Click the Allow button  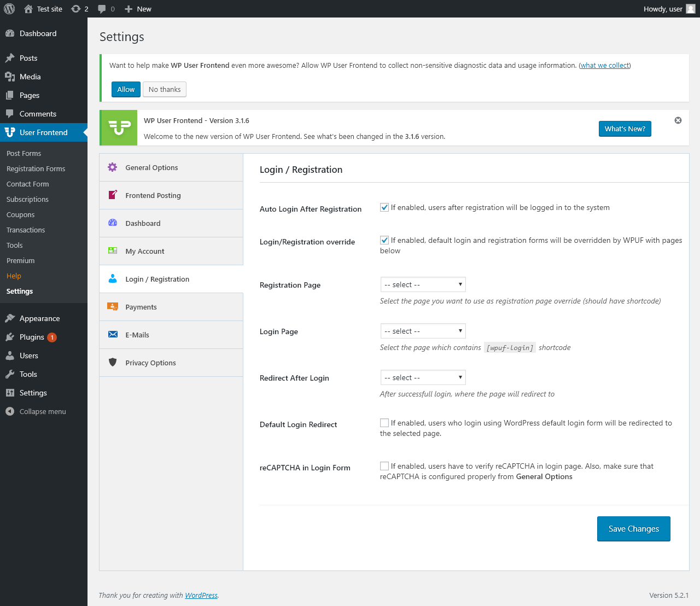click(x=126, y=89)
